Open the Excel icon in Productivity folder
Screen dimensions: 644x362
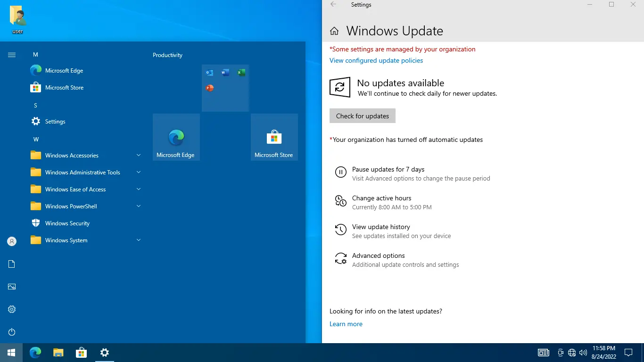pyautogui.click(x=241, y=73)
